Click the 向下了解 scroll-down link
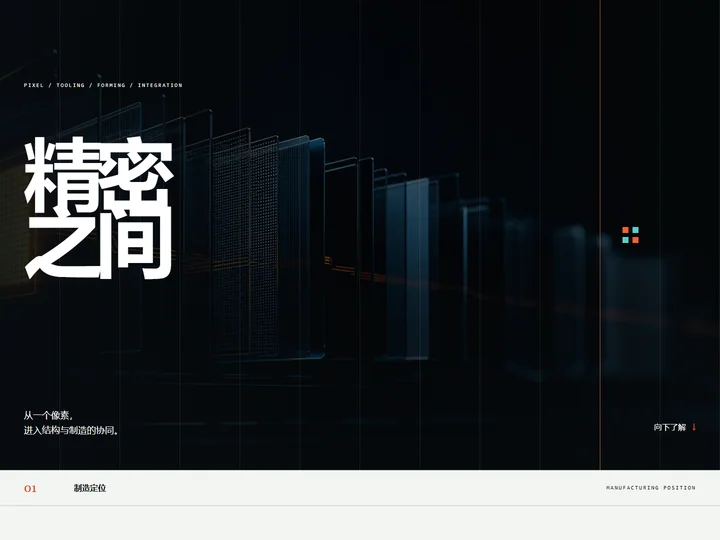This screenshot has width=720, height=540. tap(675, 427)
